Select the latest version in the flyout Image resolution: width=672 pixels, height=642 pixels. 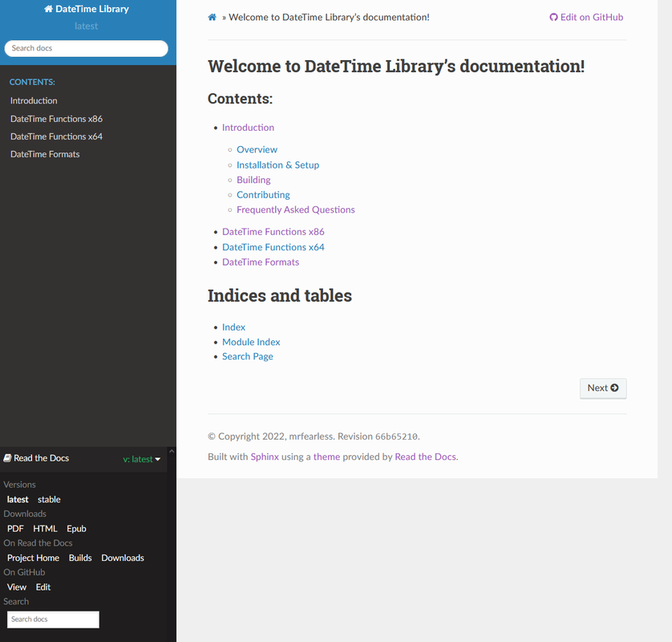pos(18,500)
